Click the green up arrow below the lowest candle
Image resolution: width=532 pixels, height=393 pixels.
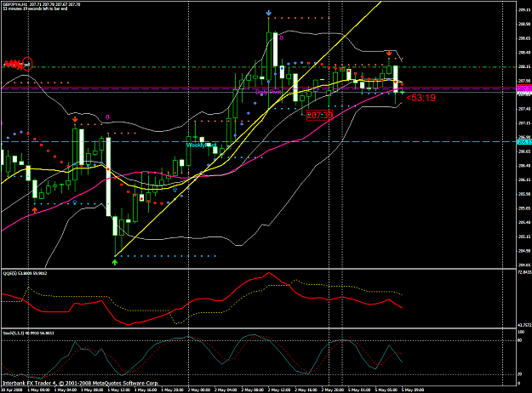click(x=115, y=262)
